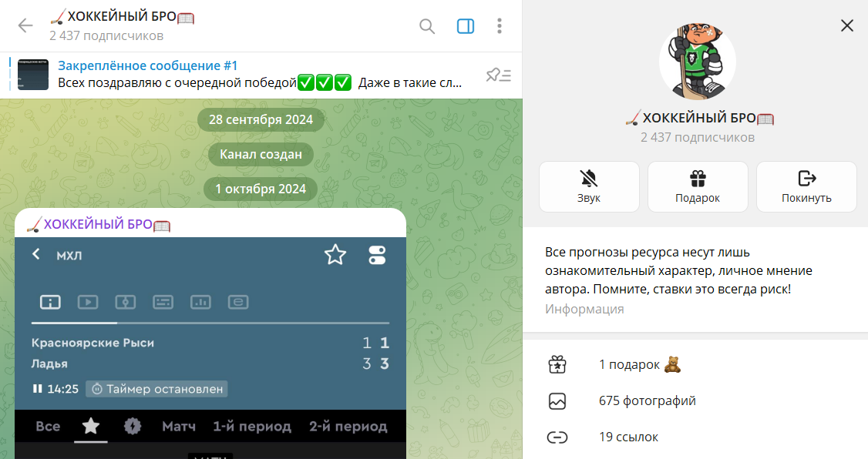This screenshot has width=868, height=459.
Task: Leave the channel via Покинуть
Action: 806,187
